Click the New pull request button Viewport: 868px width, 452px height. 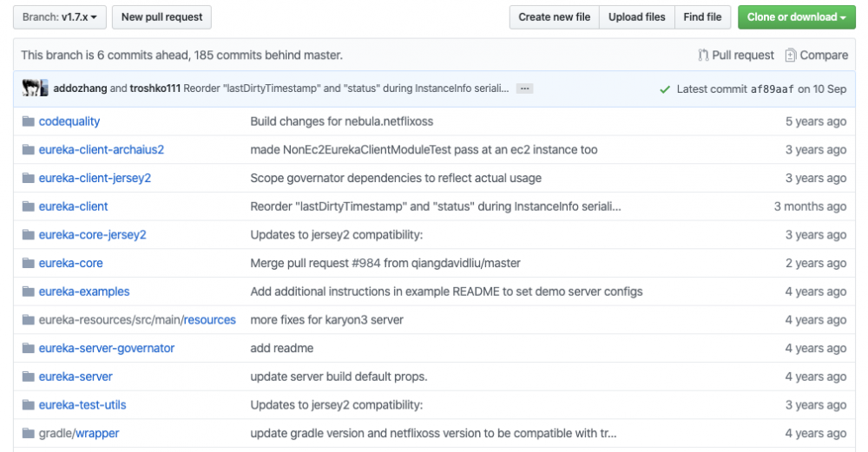click(162, 16)
